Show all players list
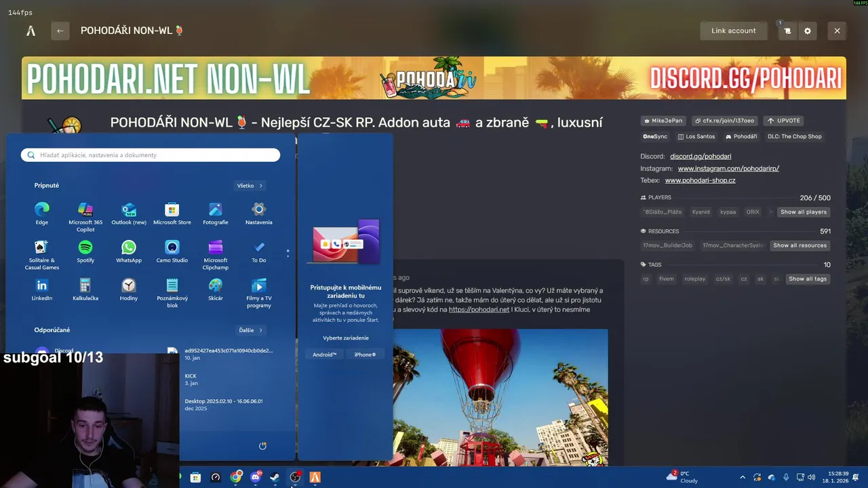Screen dimensions: 868x488 pos(803,212)
